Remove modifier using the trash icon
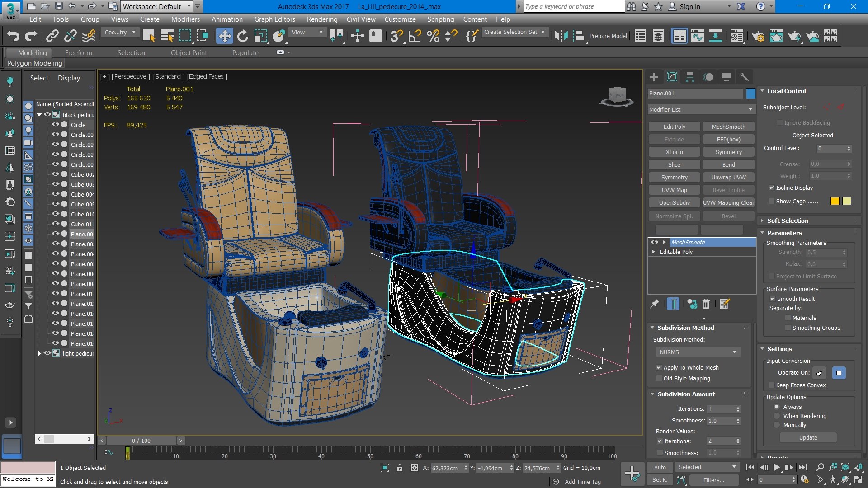 point(706,304)
